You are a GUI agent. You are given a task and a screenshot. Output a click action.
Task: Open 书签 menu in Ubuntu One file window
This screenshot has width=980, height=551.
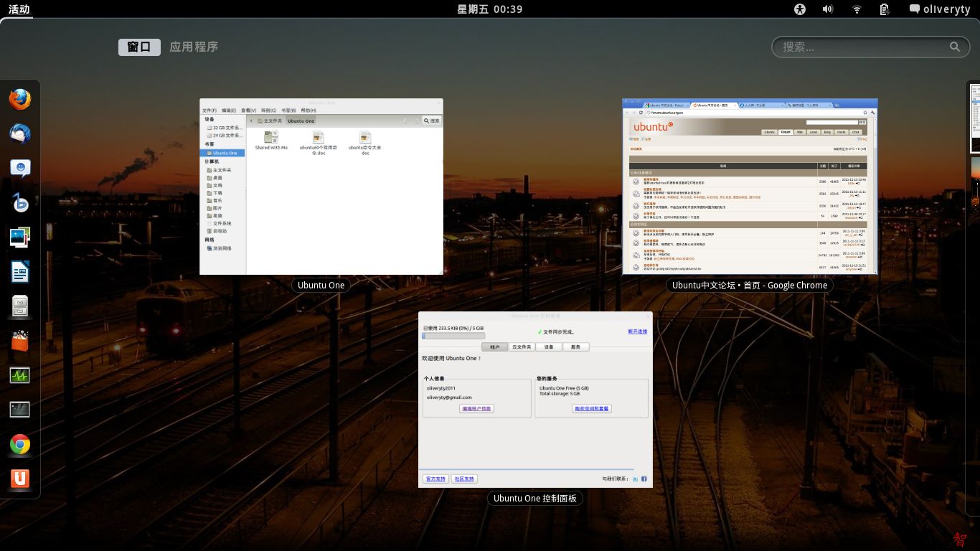pyautogui.click(x=288, y=110)
